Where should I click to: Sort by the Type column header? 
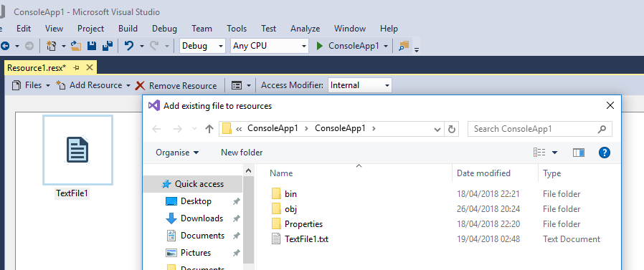point(551,173)
